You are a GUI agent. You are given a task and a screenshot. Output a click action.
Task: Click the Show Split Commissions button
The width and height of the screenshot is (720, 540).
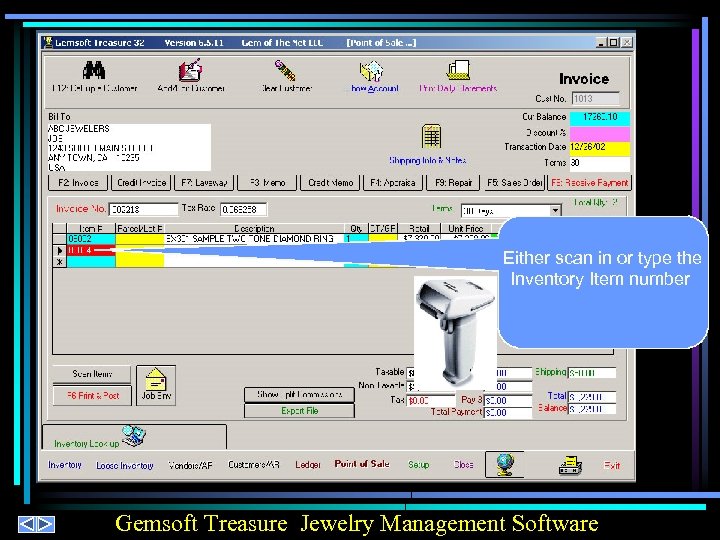(x=299, y=394)
